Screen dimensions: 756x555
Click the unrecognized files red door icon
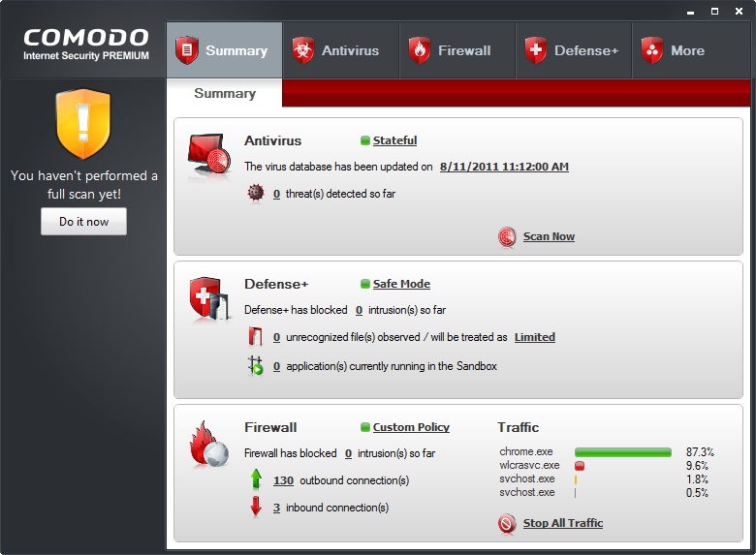click(x=256, y=337)
